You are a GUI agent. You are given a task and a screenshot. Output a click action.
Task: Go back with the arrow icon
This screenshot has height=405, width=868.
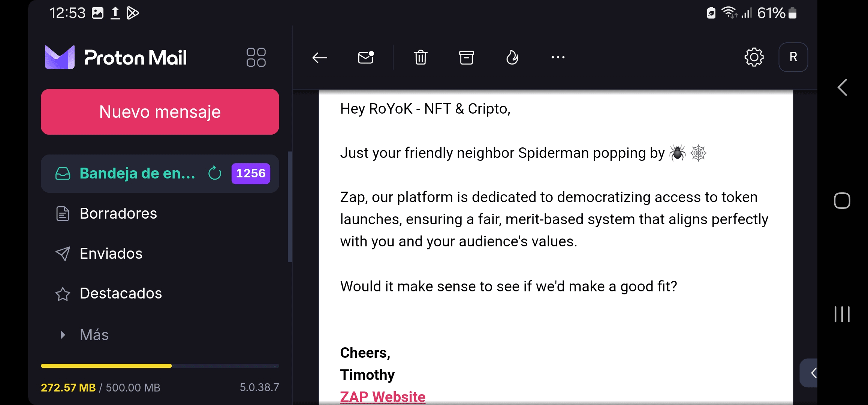pos(320,57)
